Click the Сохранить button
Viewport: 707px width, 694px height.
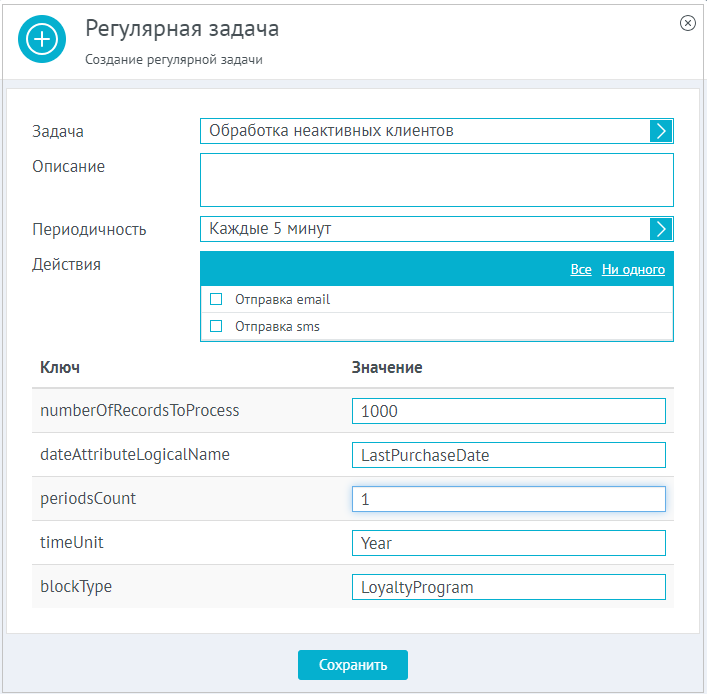tap(353, 665)
